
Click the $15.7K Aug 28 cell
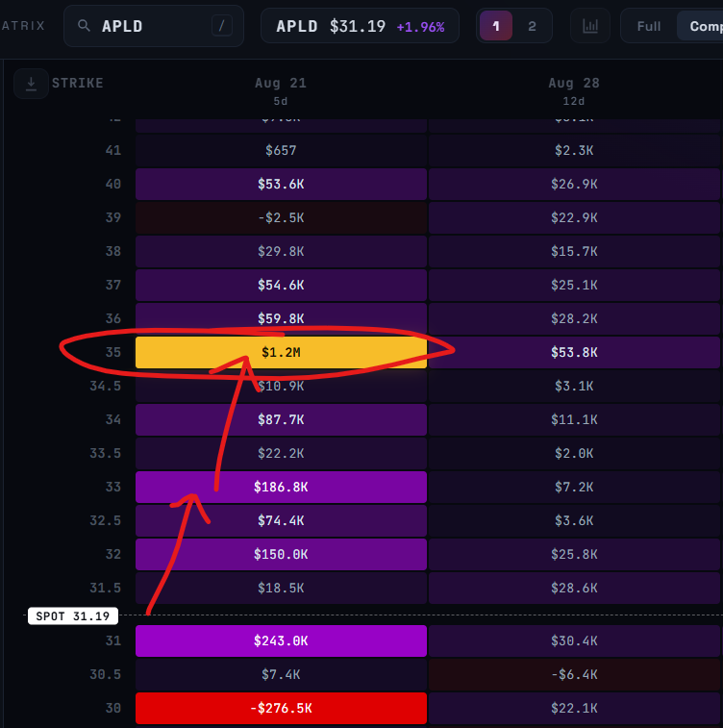574,251
